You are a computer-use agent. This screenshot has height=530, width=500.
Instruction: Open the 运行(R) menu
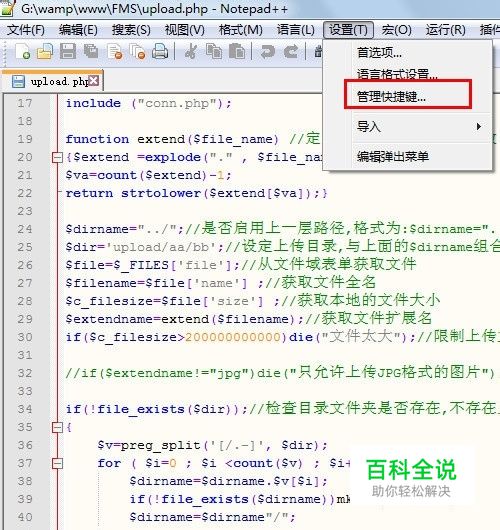[446, 30]
